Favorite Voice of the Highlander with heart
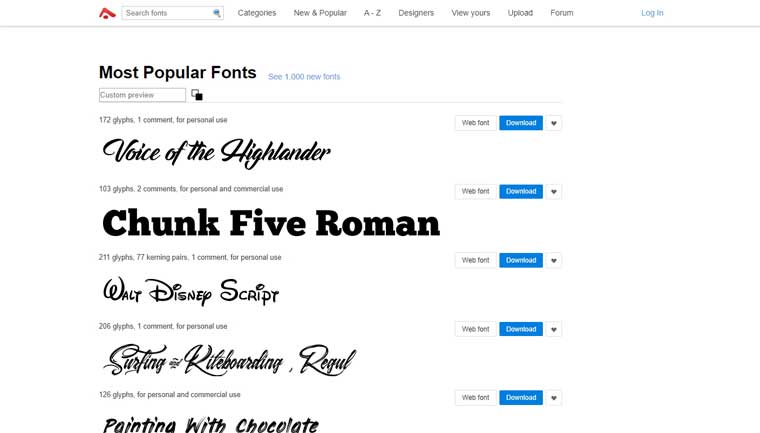760x433 pixels. pos(554,123)
